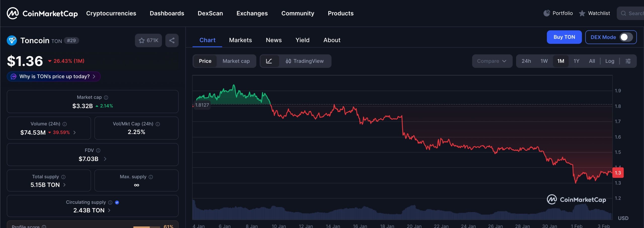
Task: Open Cryptocurrencies menu
Action: click(111, 13)
